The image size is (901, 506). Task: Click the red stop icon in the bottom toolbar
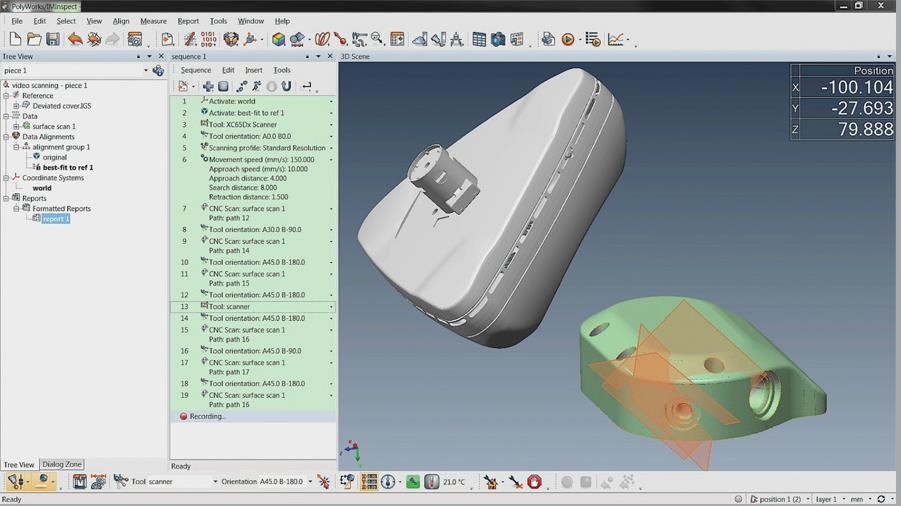point(535,482)
